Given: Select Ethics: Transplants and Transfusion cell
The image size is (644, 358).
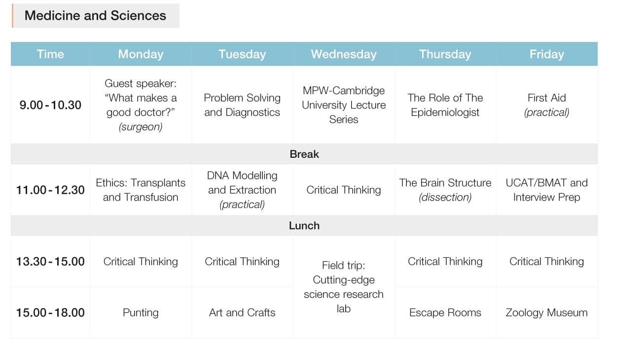Looking at the screenshot, I should point(141,190).
